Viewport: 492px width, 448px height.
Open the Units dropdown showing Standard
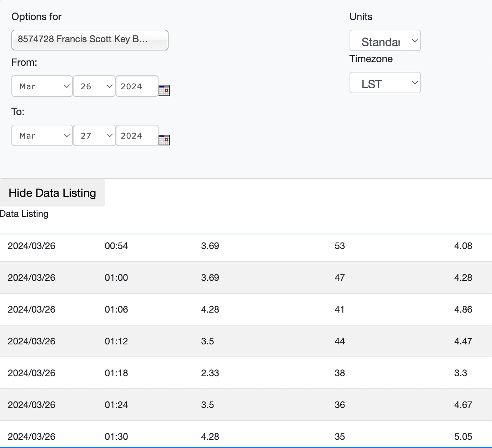tap(385, 41)
